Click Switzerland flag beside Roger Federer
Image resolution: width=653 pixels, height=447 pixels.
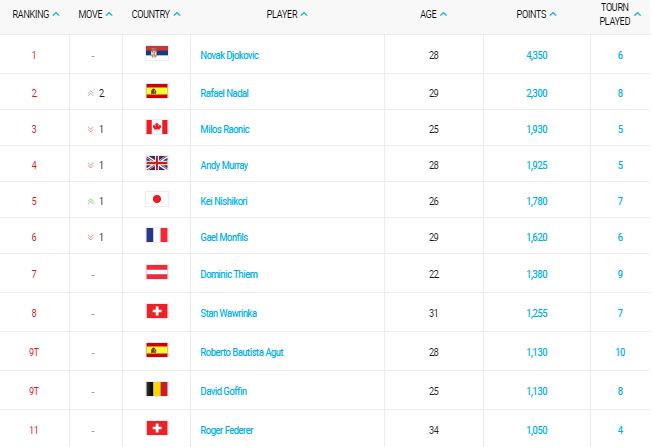click(157, 428)
